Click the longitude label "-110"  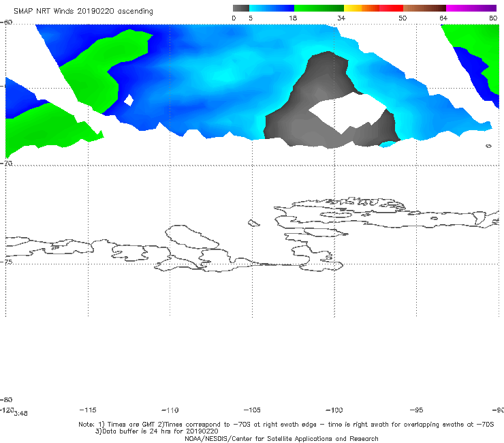[170, 410]
